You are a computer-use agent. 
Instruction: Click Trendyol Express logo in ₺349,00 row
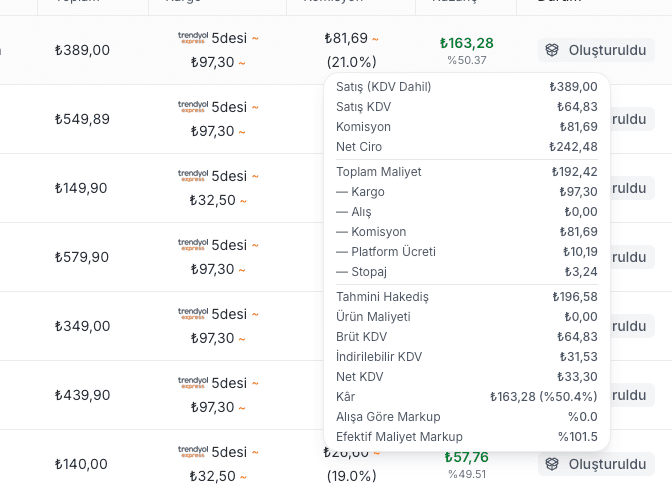coord(193,314)
